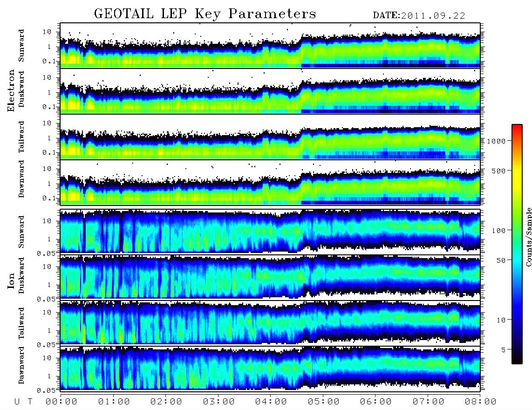
Task: Click the '10' color scale tick label
Action: point(501,320)
